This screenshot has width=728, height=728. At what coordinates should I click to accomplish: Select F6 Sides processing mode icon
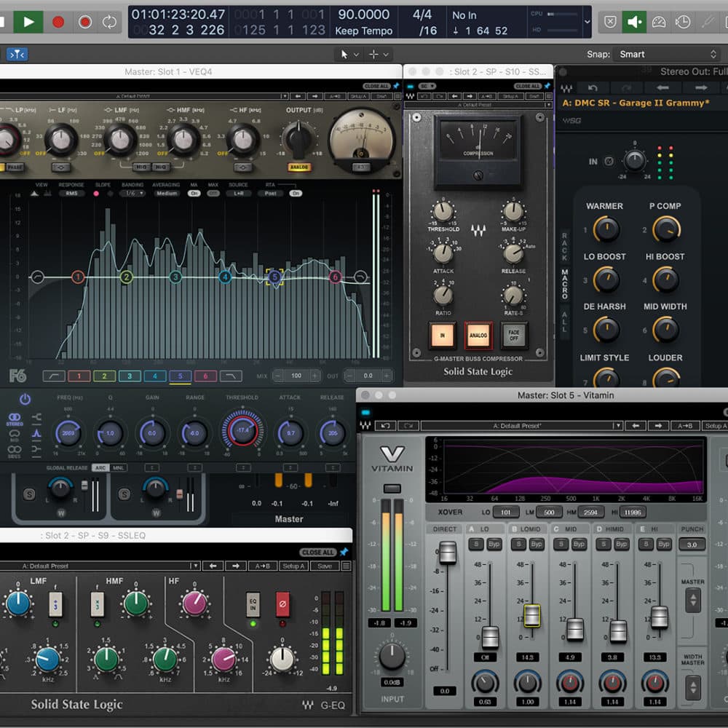(x=15, y=451)
